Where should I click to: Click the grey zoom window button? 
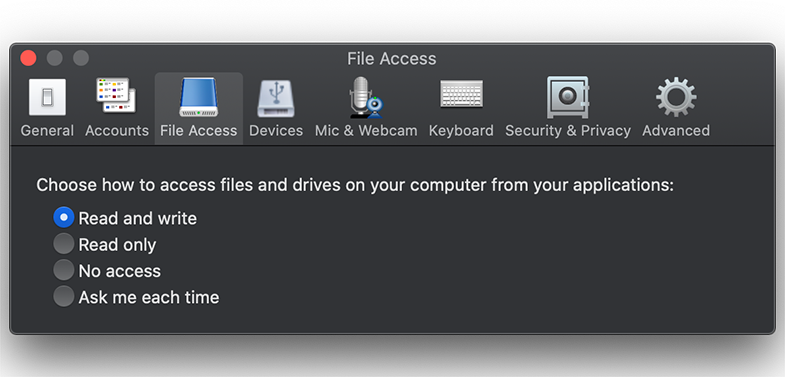tap(81, 58)
